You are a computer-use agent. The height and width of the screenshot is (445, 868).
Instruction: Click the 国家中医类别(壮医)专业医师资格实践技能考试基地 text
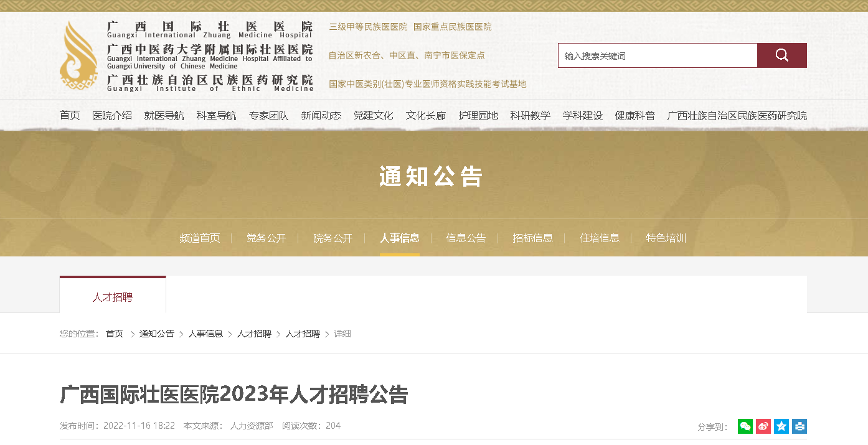[428, 84]
